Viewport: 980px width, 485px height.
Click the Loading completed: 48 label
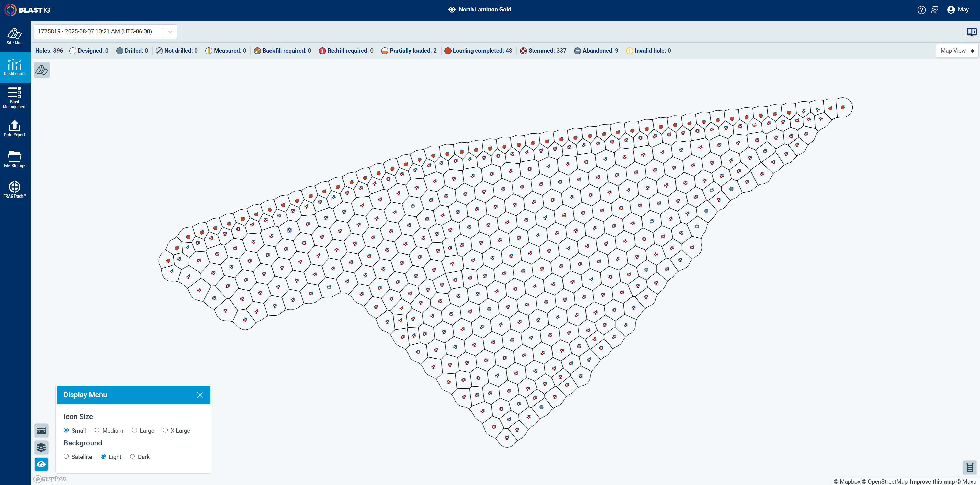tap(482, 51)
